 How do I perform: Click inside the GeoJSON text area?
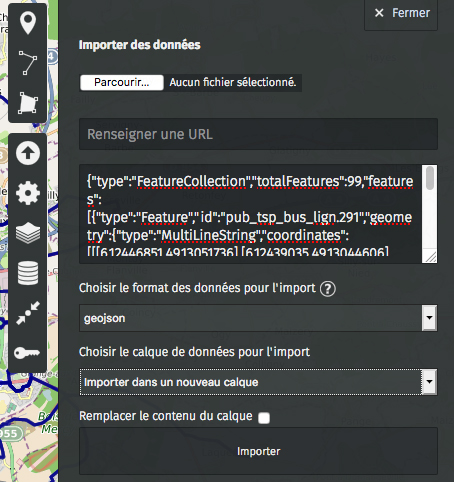(250, 214)
